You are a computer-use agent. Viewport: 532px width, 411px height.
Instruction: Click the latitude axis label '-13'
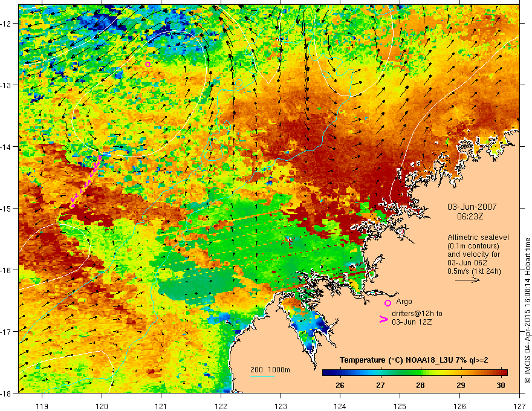(7, 85)
